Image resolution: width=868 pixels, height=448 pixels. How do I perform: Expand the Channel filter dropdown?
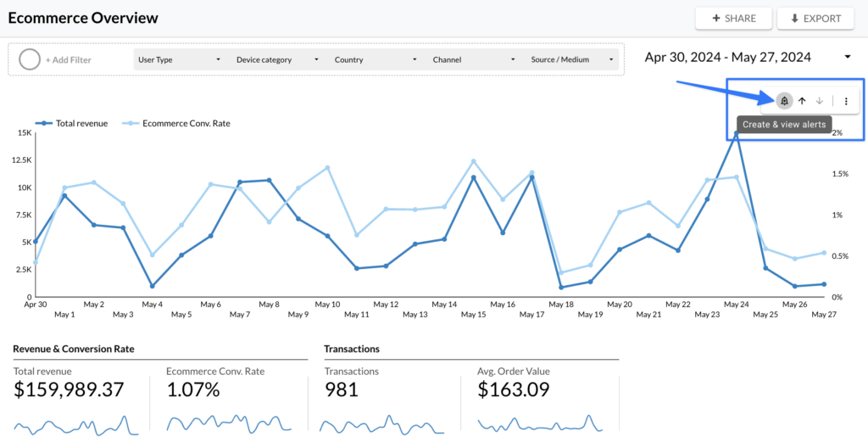coord(473,60)
